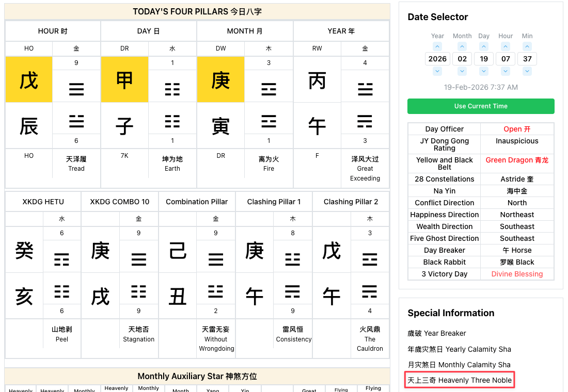This screenshot has width=568, height=392.
Task: Decrease the Min value with its down arrow
Action: [527, 71]
